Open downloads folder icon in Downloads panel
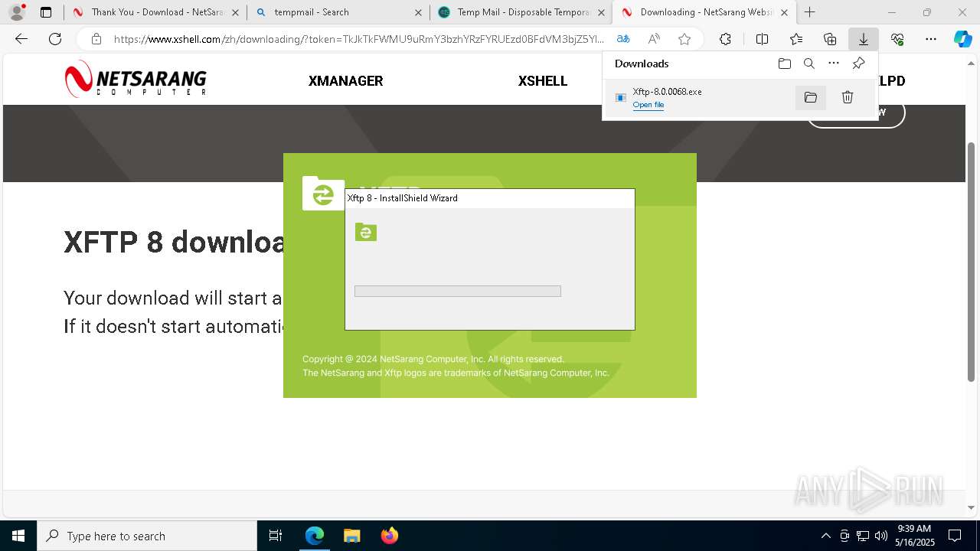Viewport: 980px width, 551px height. (784, 64)
